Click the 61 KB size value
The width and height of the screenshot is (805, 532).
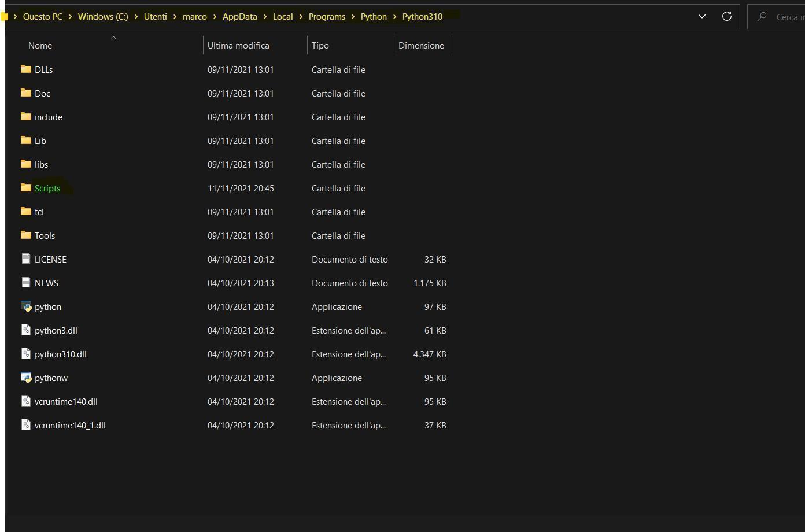(x=435, y=330)
